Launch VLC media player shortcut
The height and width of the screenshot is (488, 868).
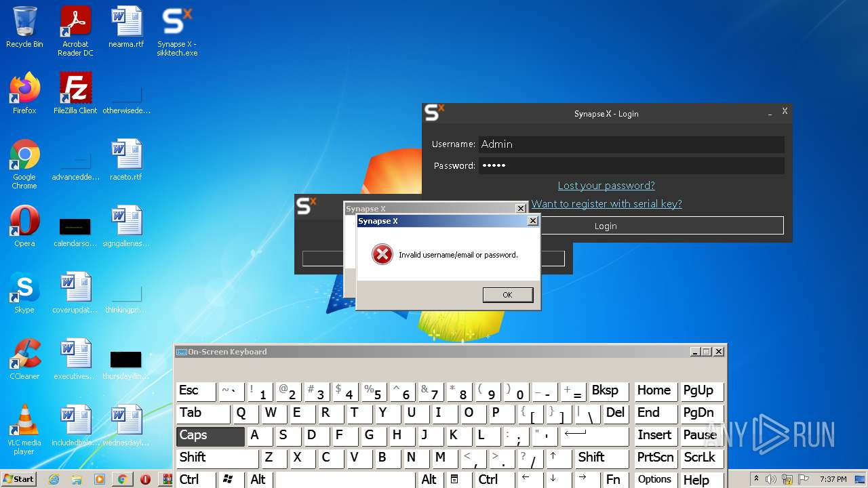[24, 430]
